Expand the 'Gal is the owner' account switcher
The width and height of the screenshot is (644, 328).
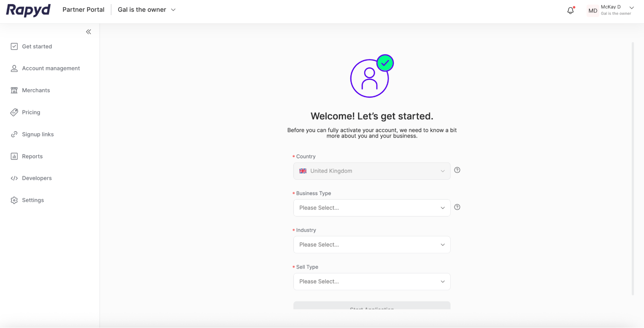tap(147, 10)
